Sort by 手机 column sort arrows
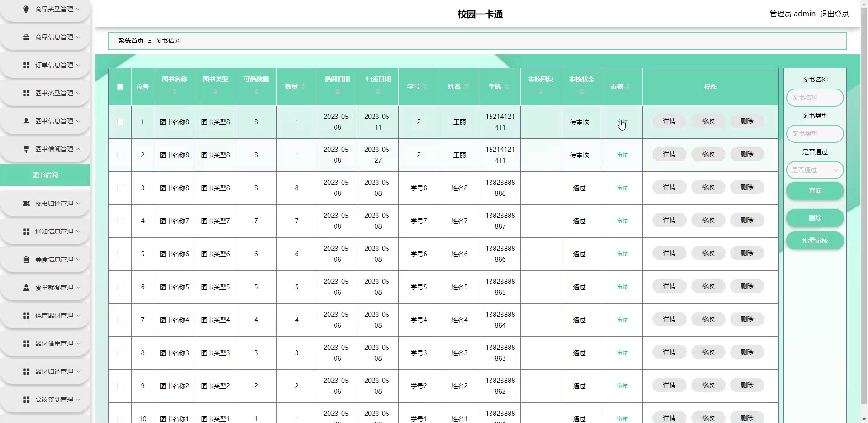This screenshot has width=868, height=423. [507, 86]
